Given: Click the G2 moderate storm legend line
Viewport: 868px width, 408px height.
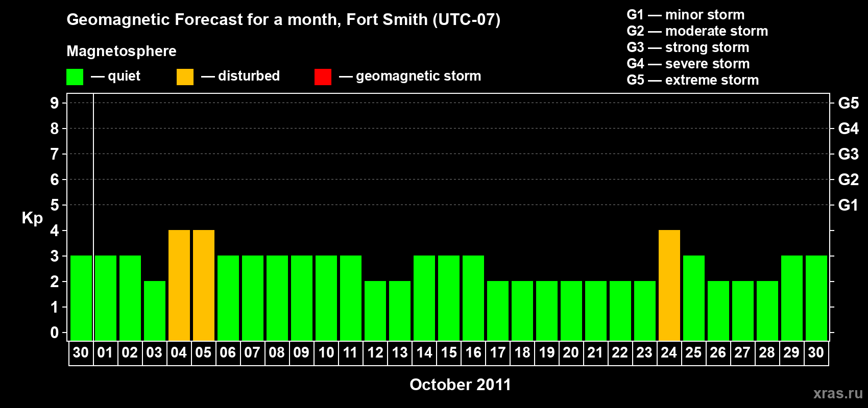Looking at the screenshot, I should [697, 31].
